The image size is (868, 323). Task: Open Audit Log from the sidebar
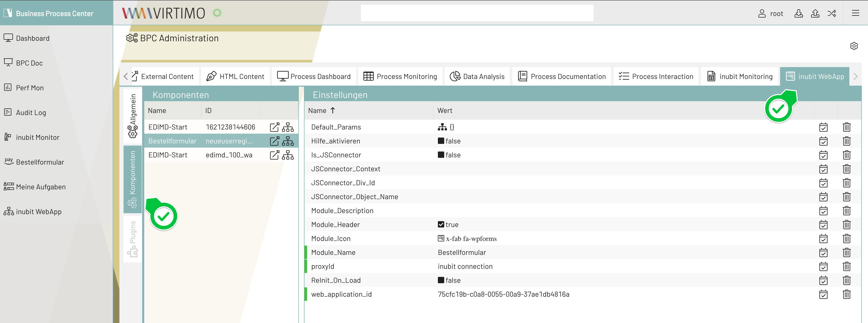pos(31,112)
